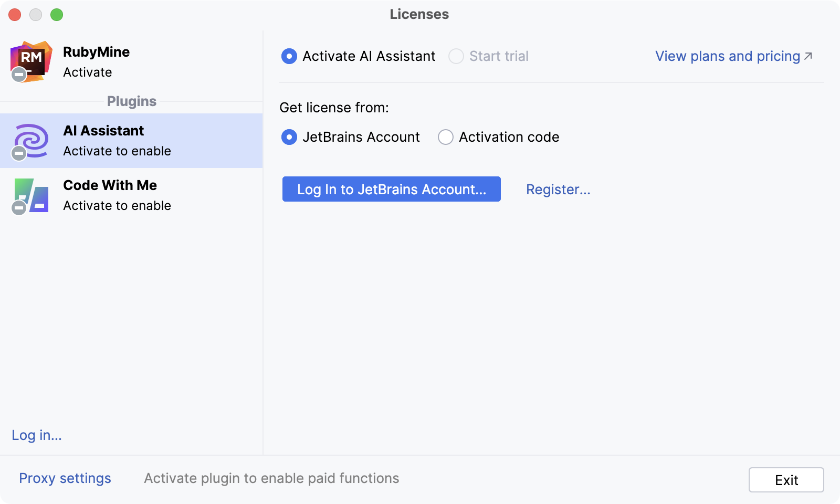Click the minus badge on the AI Assistant icon
The image size is (840, 504).
19,153
